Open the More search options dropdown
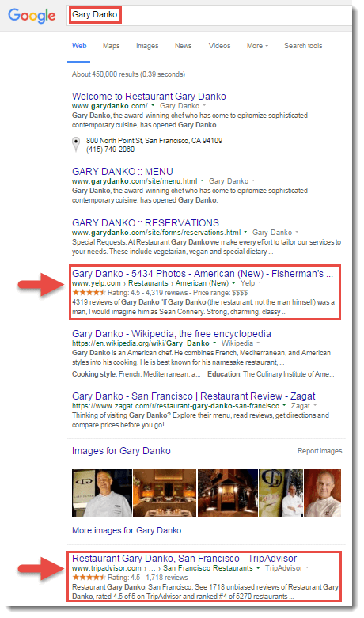The height and width of the screenshot is (618, 364). coord(257,46)
